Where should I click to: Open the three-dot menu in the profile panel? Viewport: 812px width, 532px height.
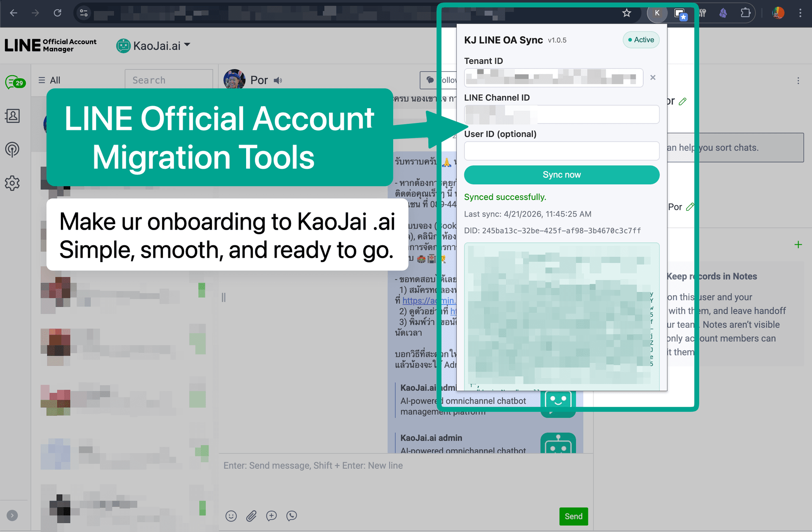(x=798, y=81)
